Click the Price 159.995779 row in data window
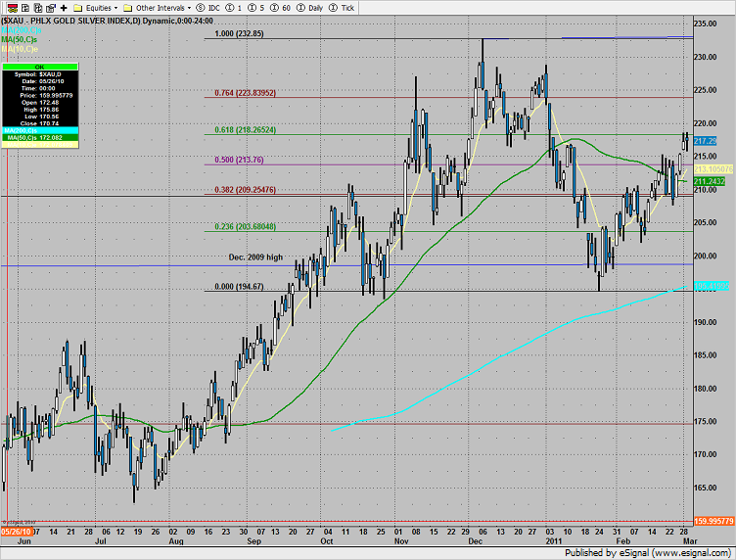 [40, 95]
